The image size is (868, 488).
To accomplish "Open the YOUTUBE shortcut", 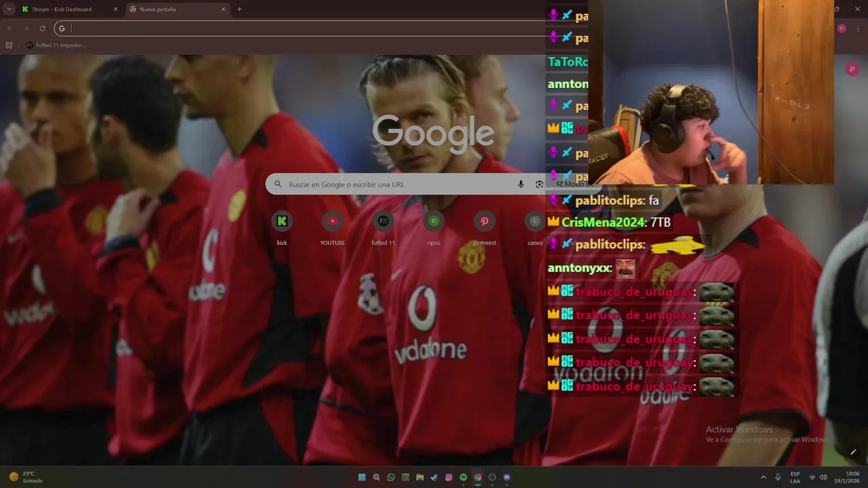I will point(332,226).
